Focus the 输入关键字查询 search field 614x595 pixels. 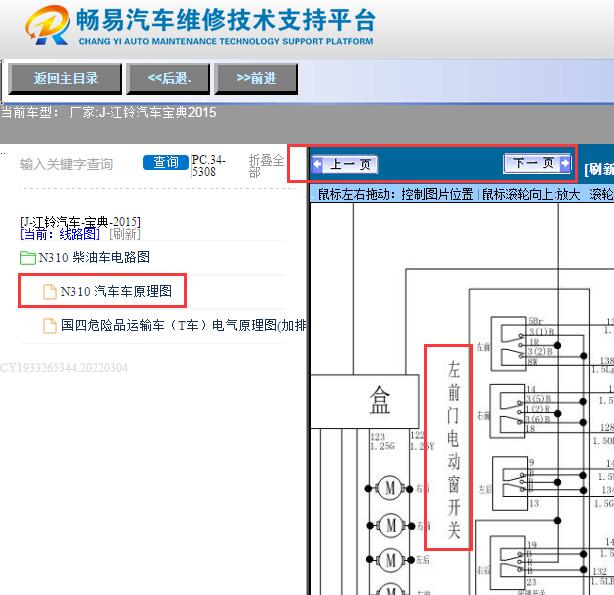(67, 165)
